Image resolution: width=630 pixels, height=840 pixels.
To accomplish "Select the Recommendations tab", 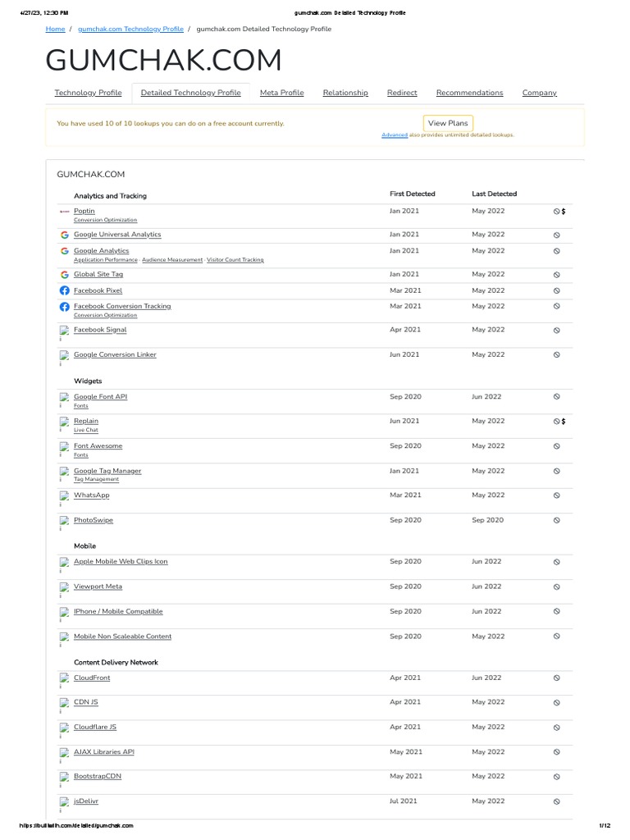I will coord(469,93).
